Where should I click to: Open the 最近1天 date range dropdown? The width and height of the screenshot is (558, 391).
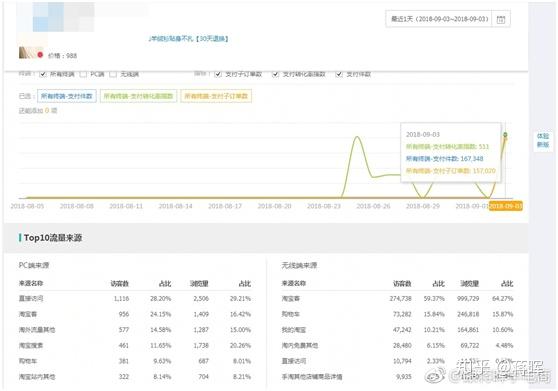click(439, 19)
